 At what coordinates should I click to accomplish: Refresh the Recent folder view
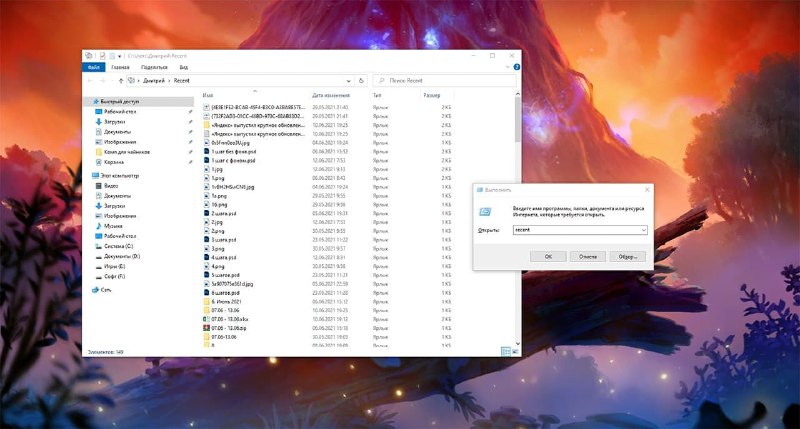(x=361, y=81)
